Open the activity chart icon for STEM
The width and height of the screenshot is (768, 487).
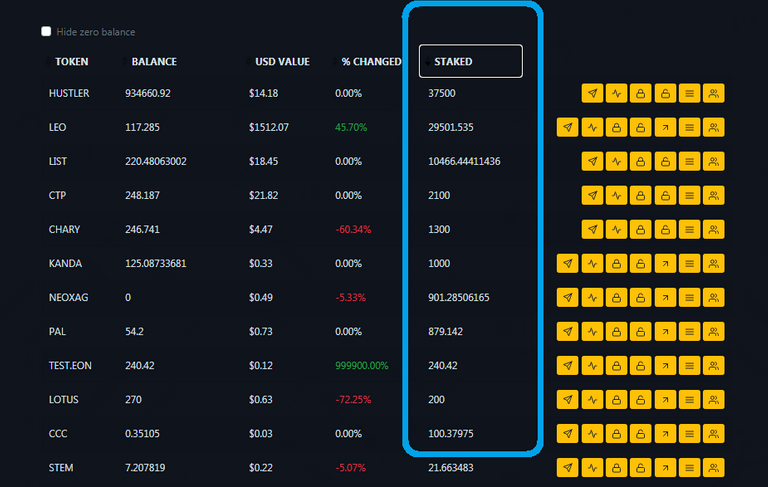592,468
